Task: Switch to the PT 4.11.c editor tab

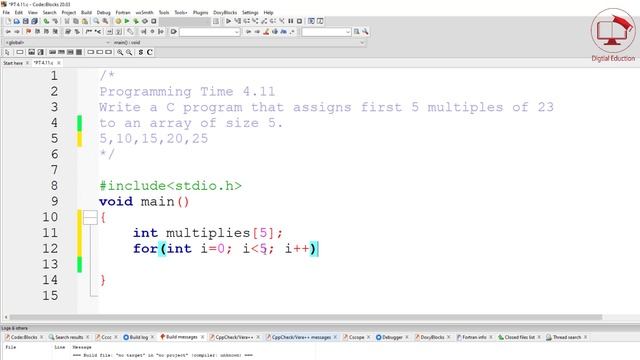Action: click(44, 63)
